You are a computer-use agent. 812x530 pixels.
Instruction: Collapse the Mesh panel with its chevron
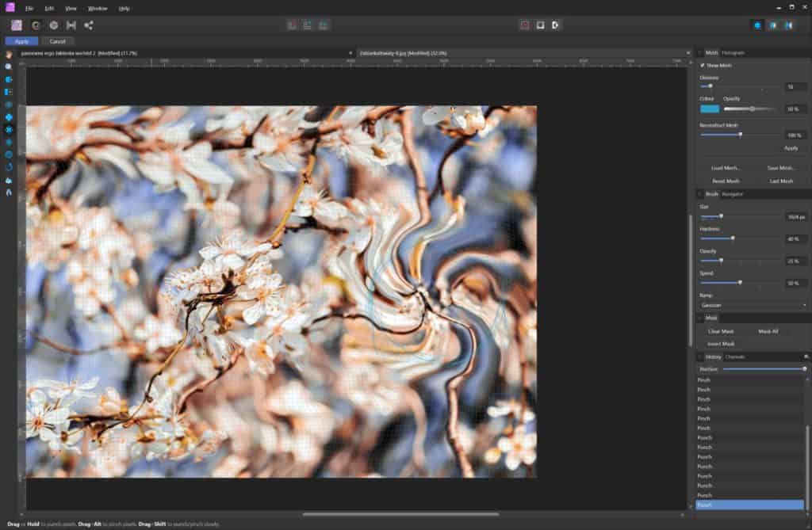click(700, 52)
